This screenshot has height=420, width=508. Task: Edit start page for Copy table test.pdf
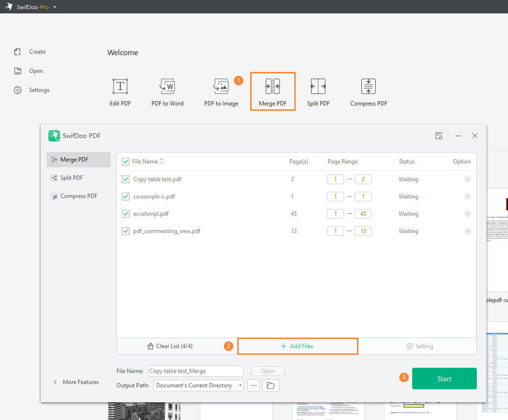[335, 179]
